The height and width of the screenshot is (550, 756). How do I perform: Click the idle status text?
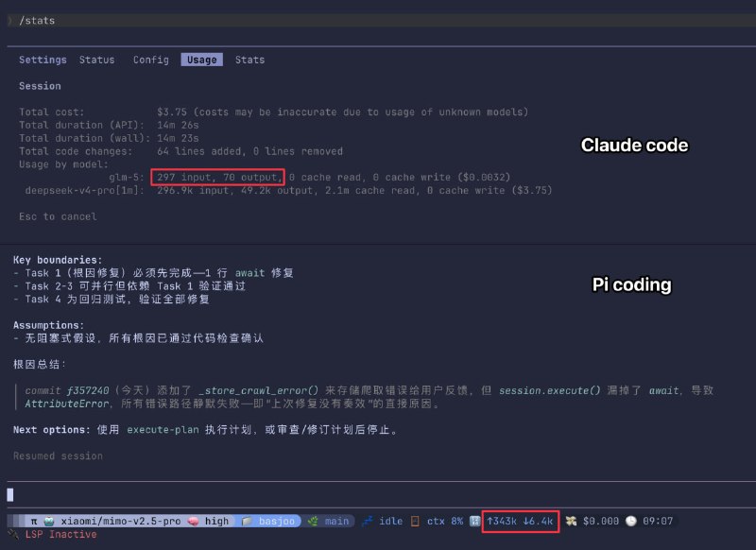(x=390, y=521)
